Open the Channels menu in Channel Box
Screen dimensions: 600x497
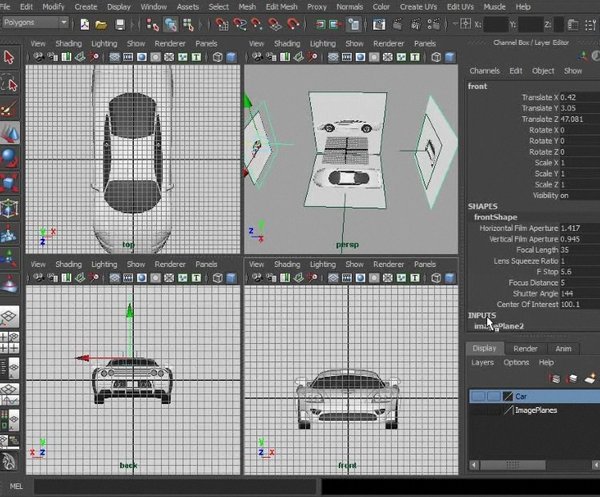(484, 71)
